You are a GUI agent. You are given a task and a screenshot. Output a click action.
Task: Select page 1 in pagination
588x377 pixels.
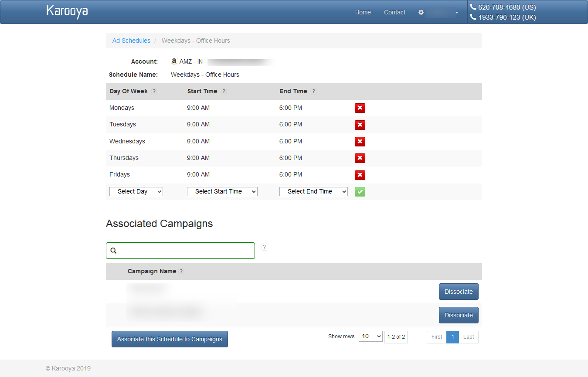coord(452,337)
